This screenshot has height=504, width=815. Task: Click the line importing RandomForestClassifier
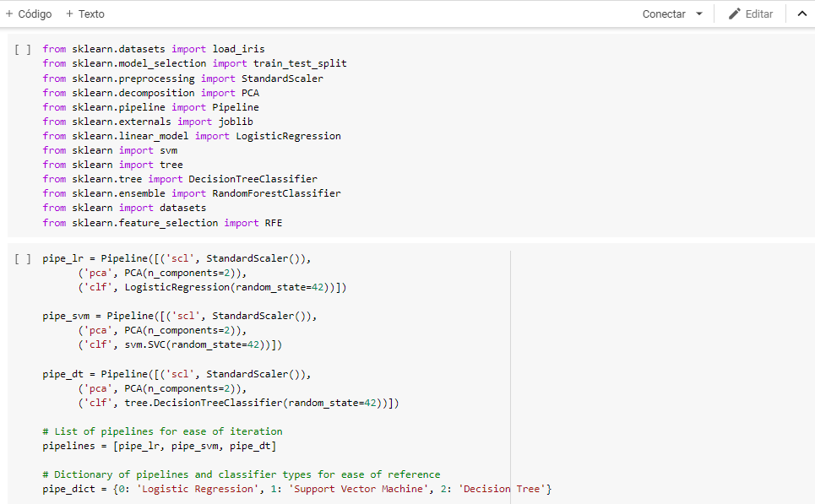coord(192,193)
